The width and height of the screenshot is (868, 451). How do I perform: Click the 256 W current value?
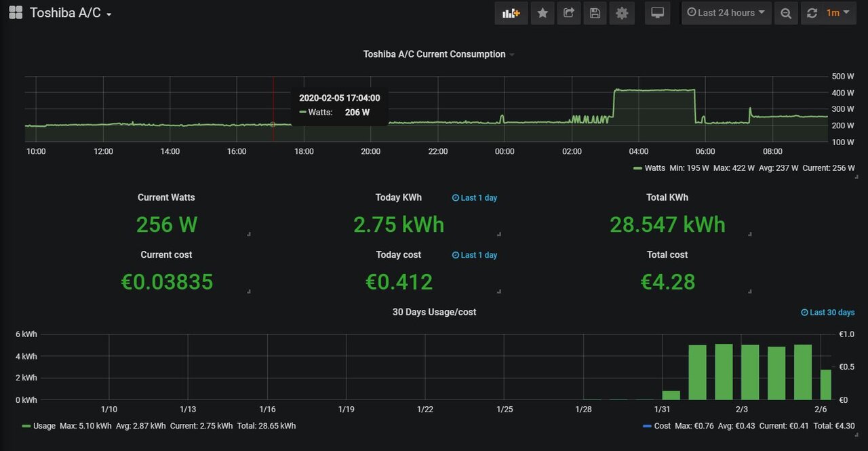(167, 224)
